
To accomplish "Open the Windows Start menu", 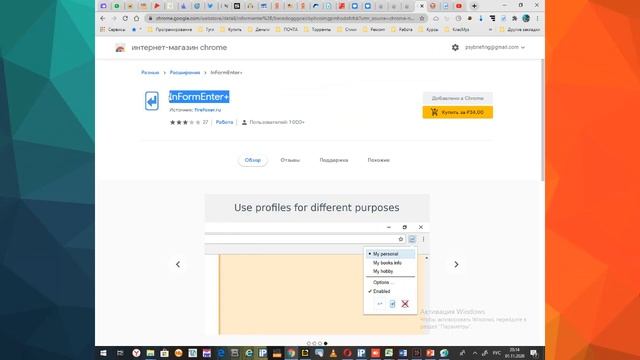I will (103, 353).
